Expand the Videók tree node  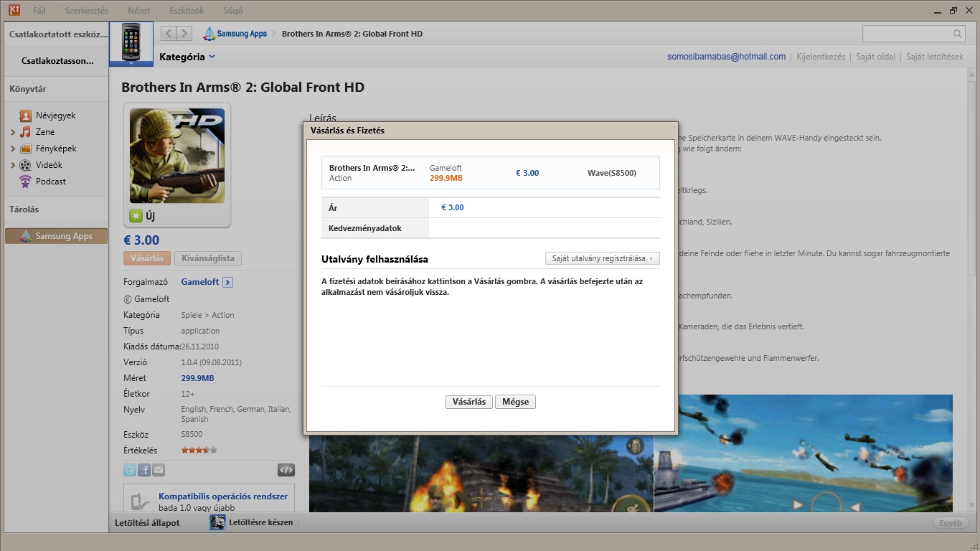[13, 165]
